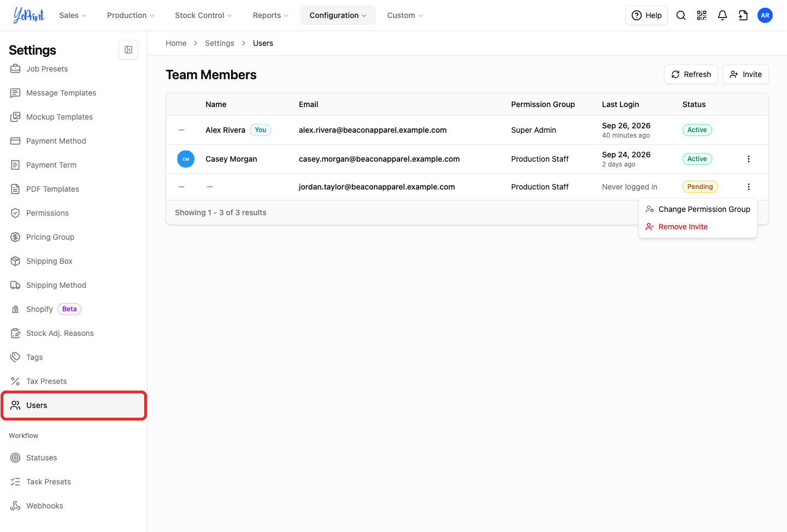Refresh the team members list
Viewport: 787px width, 532px height.
coord(691,74)
